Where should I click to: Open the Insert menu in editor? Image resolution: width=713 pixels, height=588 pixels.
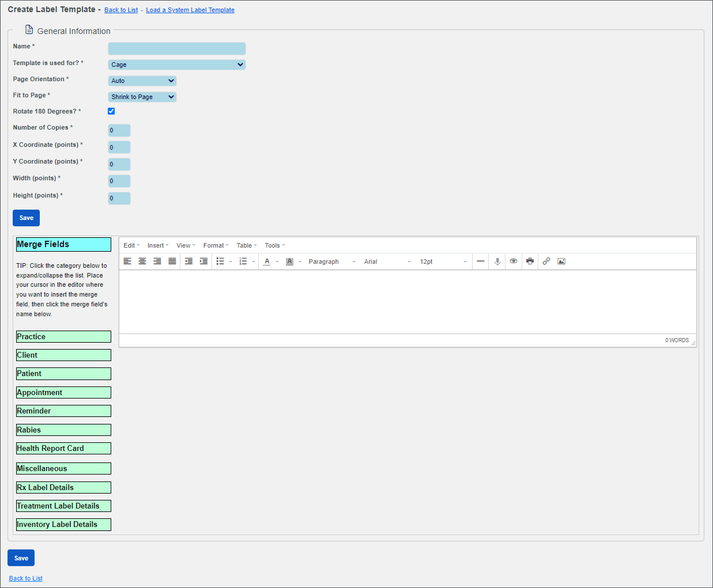157,245
